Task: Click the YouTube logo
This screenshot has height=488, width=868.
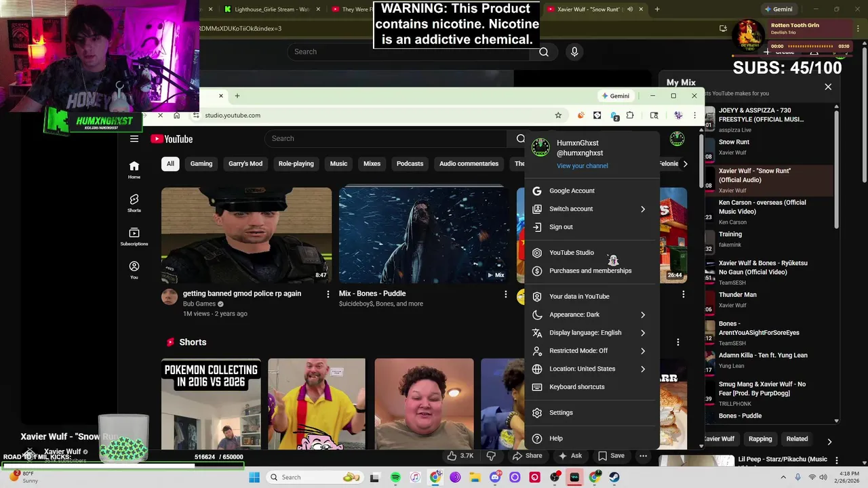Action: tap(172, 139)
